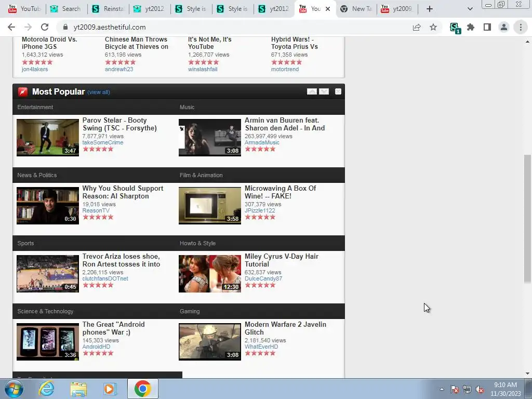
Task: Switch to the New Ta tab
Action: (x=357, y=9)
